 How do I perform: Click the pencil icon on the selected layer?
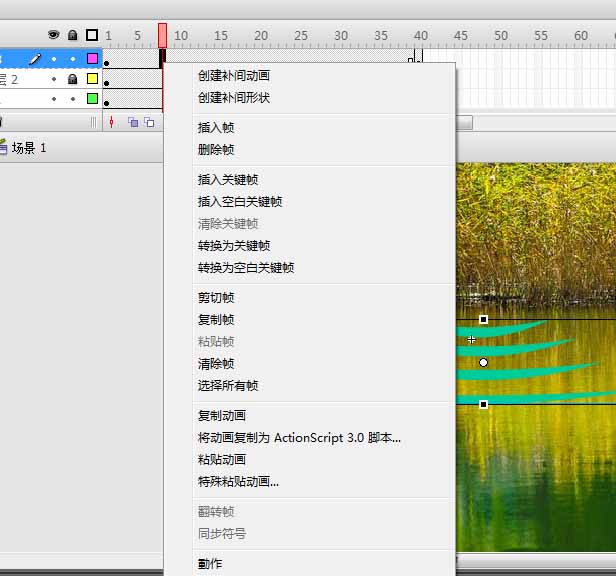[35, 59]
